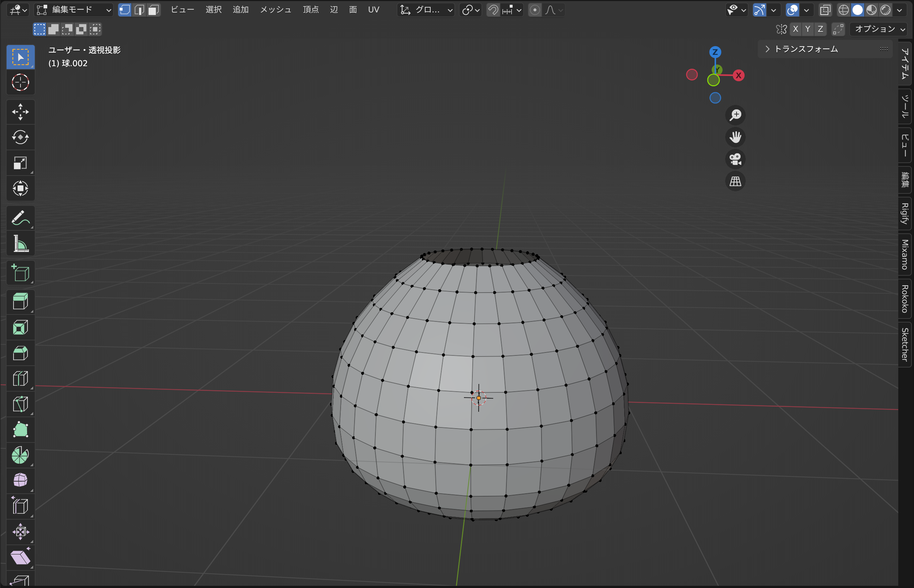Open transform orientation グロ... dropdown

click(426, 10)
